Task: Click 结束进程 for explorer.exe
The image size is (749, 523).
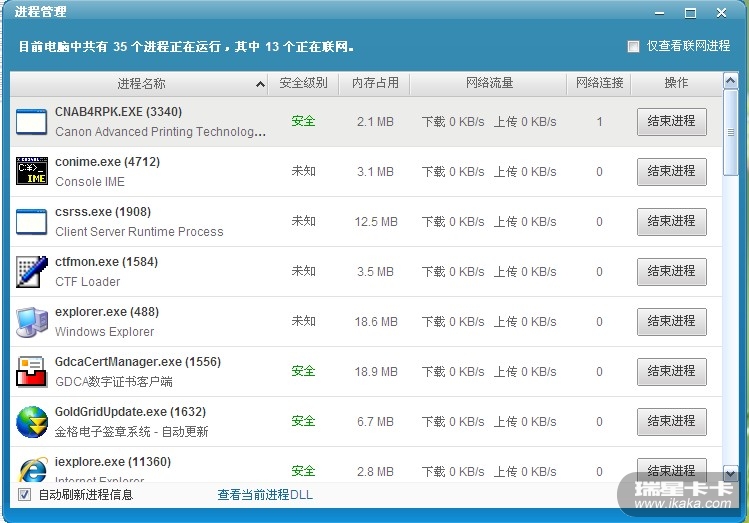Action: point(671,322)
